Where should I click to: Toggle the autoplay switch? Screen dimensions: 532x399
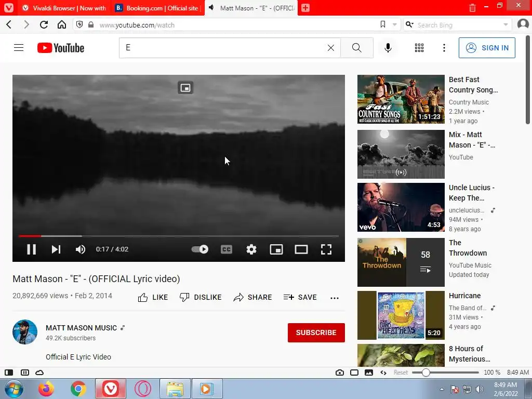click(200, 249)
